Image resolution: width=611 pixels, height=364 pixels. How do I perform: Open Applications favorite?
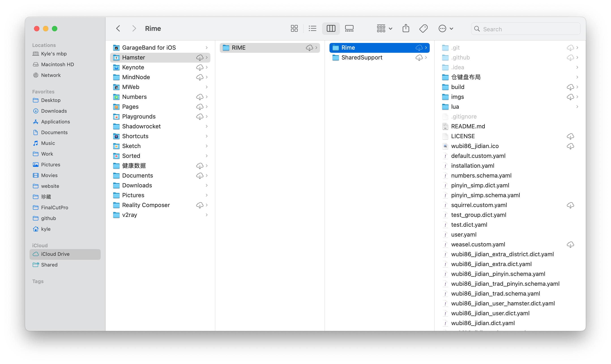(x=65, y=122)
